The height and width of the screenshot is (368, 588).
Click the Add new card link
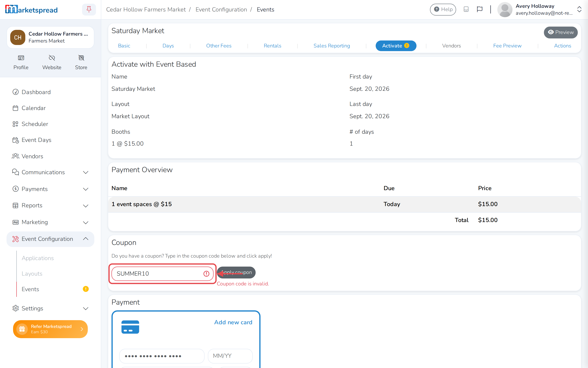(233, 322)
